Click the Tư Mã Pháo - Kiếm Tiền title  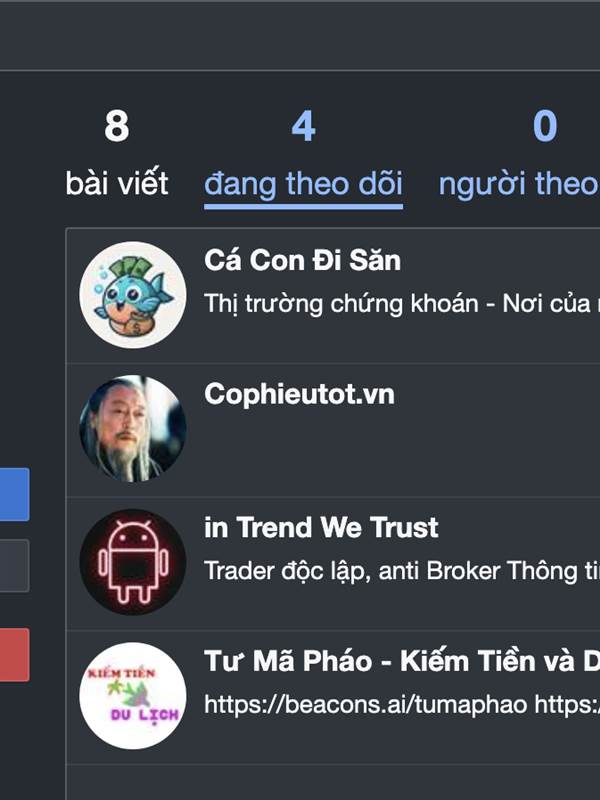coord(402,661)
